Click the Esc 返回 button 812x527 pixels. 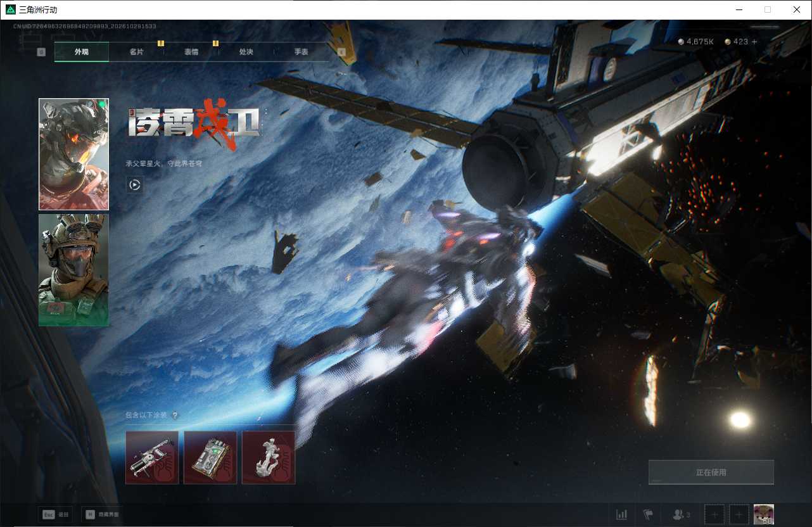(x=55, y=514)
